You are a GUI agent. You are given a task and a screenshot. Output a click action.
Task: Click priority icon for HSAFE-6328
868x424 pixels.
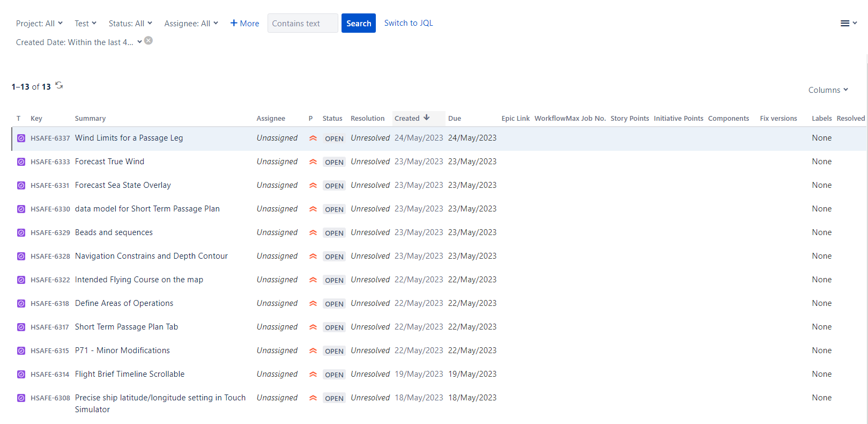[x=313, y=256]
